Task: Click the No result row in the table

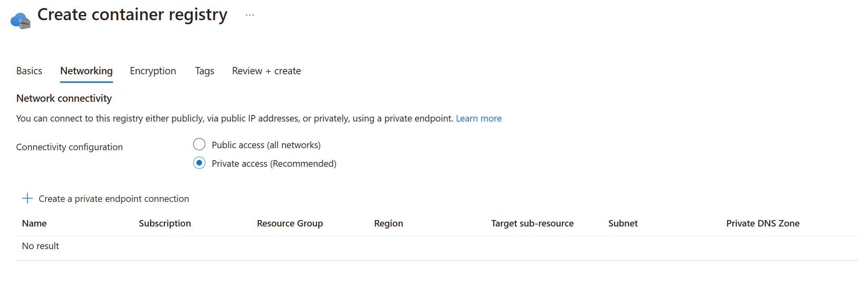Action: (40, 245)
